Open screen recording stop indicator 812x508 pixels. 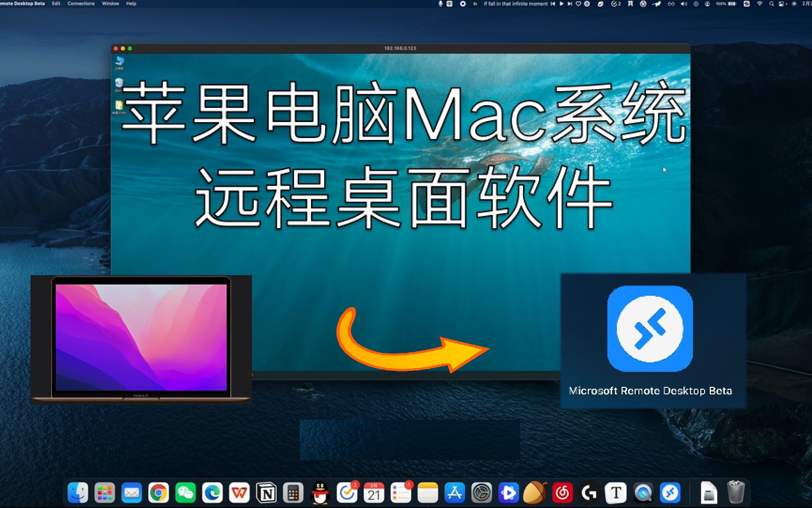(x=463, y=4)
